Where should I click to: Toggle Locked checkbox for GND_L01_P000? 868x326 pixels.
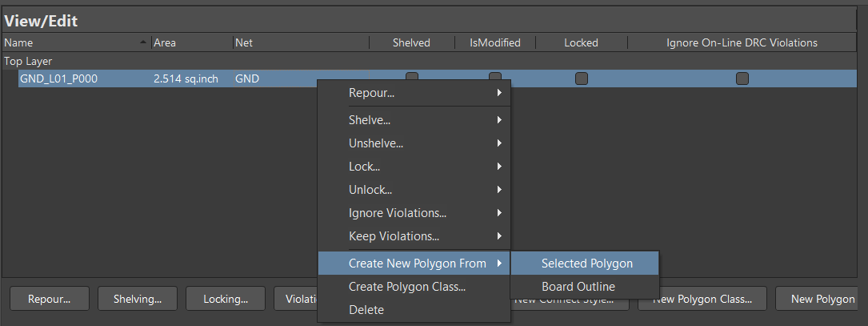coord(582,78)
